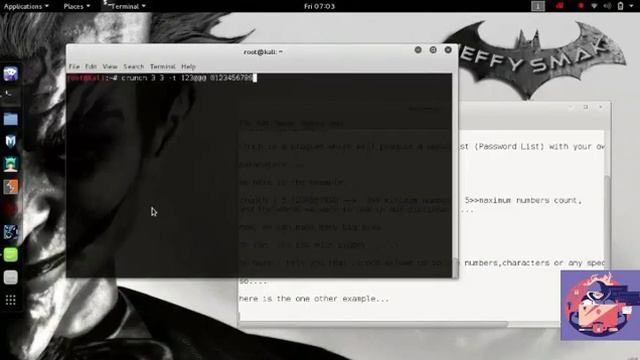Show all applications grid
Screen dimensions: 640x360
tap(11, 300)
